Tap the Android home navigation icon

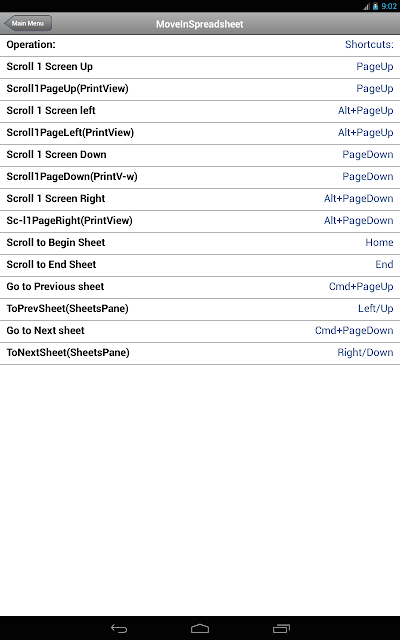[200, 629]
